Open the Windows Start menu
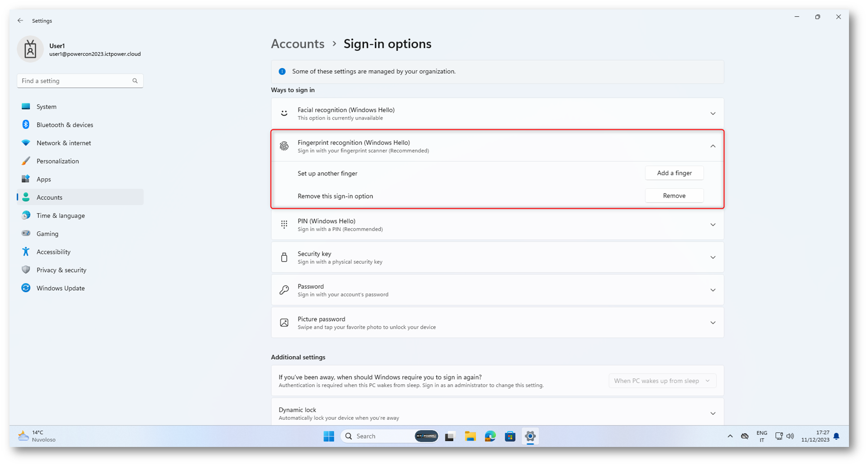868x466 pixels. 329,436
